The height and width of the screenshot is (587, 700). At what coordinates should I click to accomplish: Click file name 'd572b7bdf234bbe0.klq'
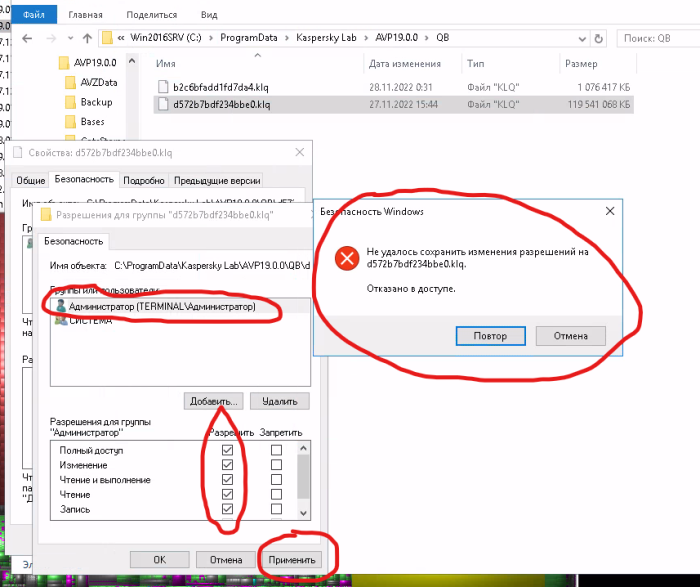click(222, 104)
